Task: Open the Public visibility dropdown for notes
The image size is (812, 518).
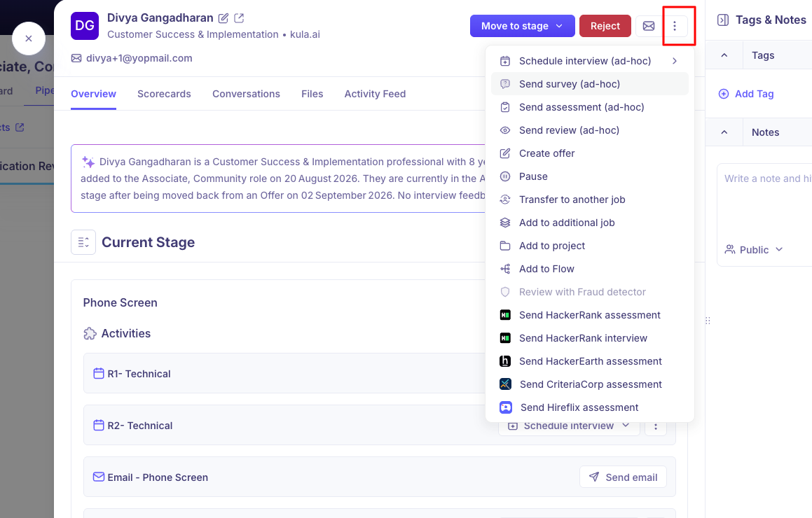Action: point(753,250)
